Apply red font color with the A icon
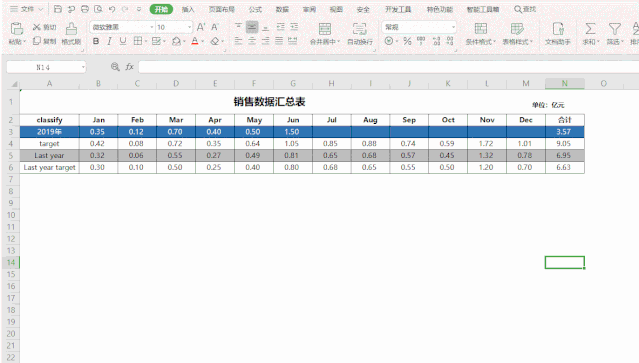Screen dimensions: 639x363 tap(195, 41)
